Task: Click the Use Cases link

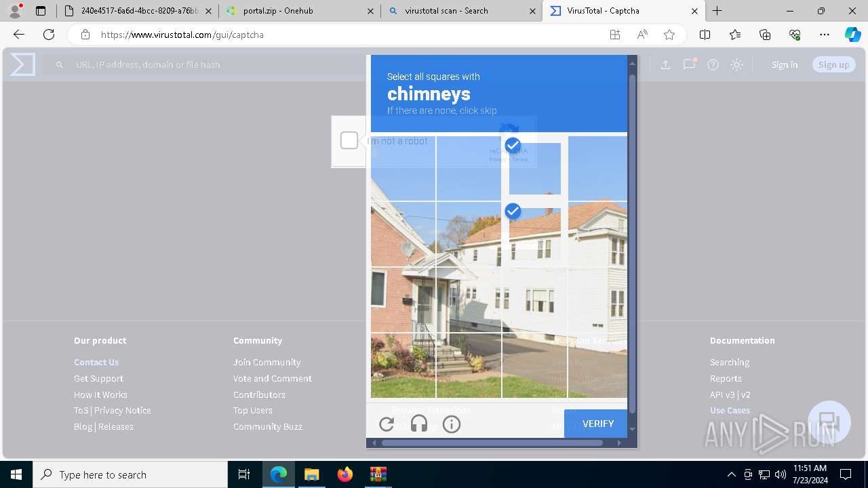Action: click(730, 410)
